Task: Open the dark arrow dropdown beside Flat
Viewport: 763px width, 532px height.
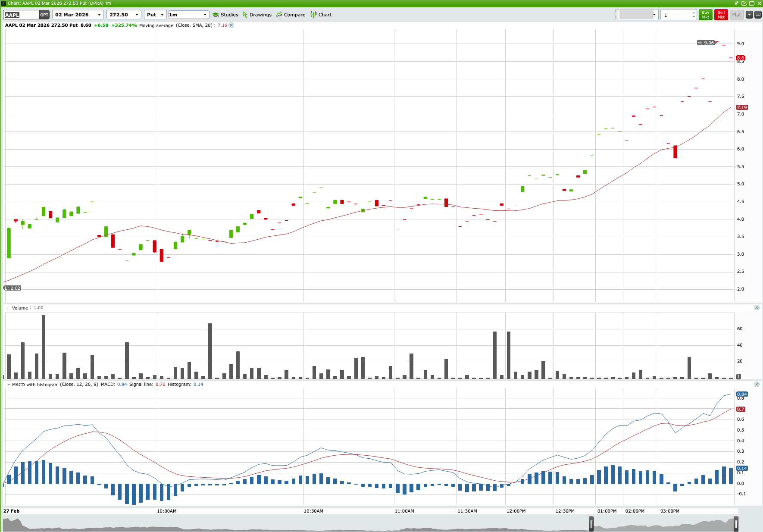Action: tap(749, 14)
